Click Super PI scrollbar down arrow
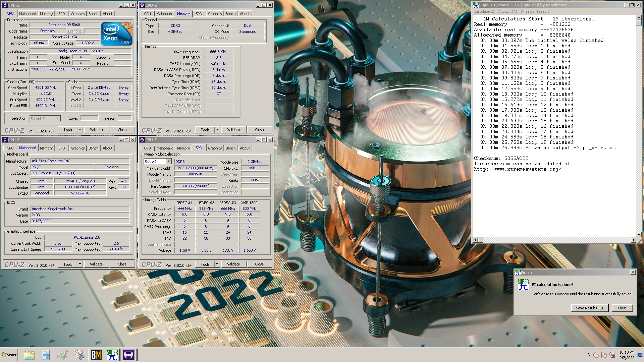Image resolution: width=644 pixels, height=362 pixels. 639,235
